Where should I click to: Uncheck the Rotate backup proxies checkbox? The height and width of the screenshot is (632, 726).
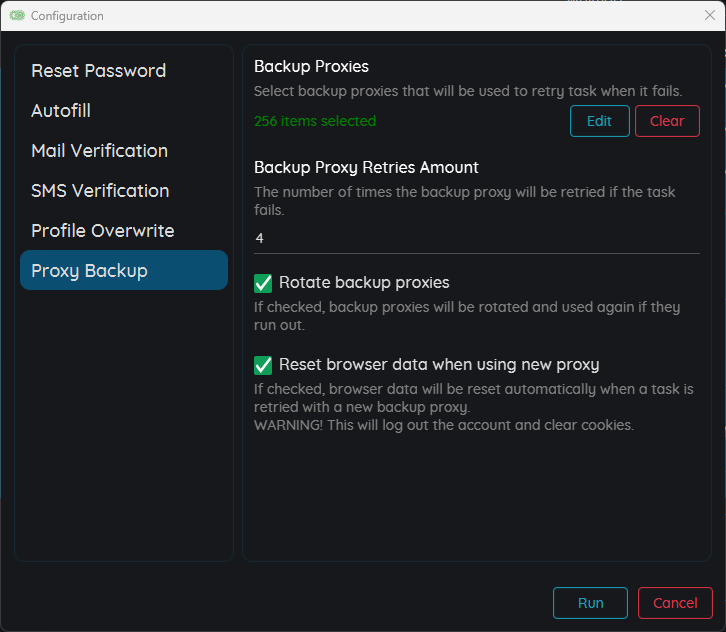[x=263, y=283]
